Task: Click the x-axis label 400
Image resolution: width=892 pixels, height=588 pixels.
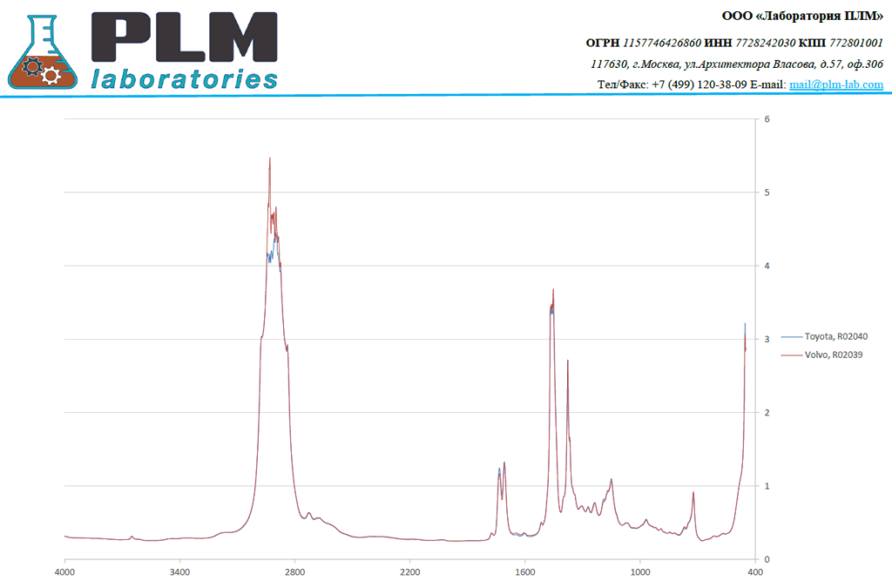Action: (x=754, y=572)
